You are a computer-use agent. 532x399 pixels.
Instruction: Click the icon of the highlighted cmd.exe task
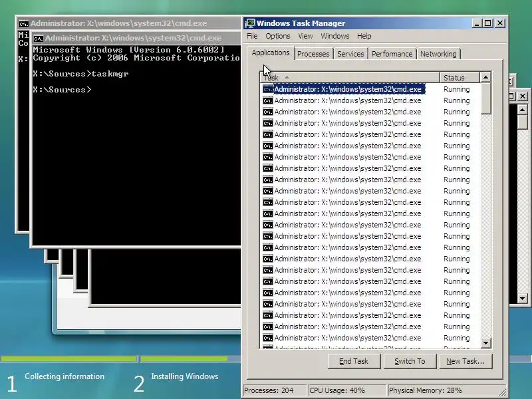click(x=268, y=89)
